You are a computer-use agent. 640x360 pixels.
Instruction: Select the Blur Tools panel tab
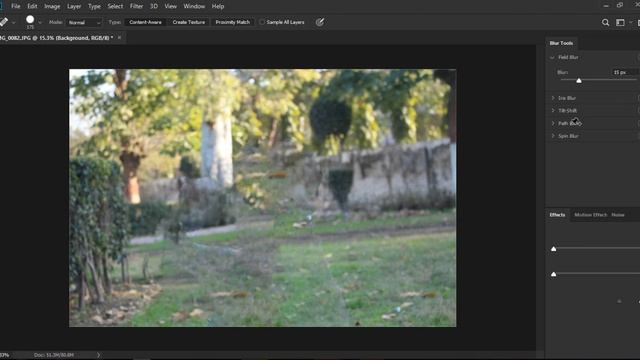pos(561,43)
